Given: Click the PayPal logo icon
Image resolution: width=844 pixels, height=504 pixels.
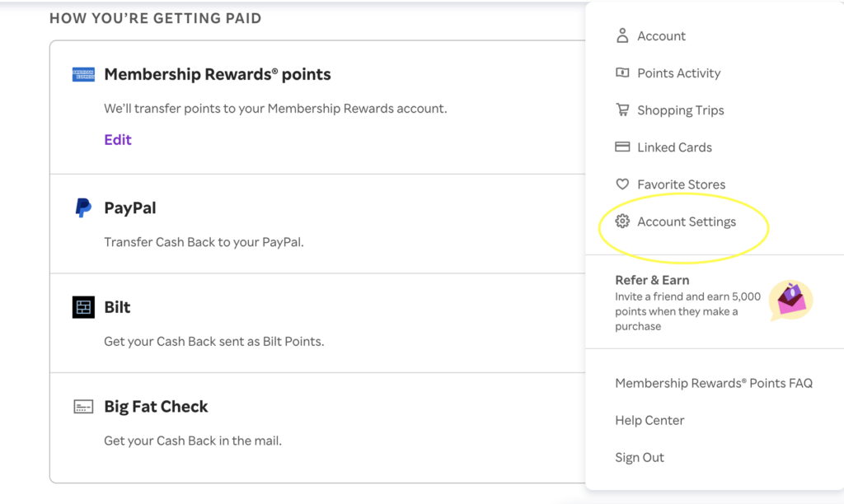Looking at the screenshot, I should (83, 208).
